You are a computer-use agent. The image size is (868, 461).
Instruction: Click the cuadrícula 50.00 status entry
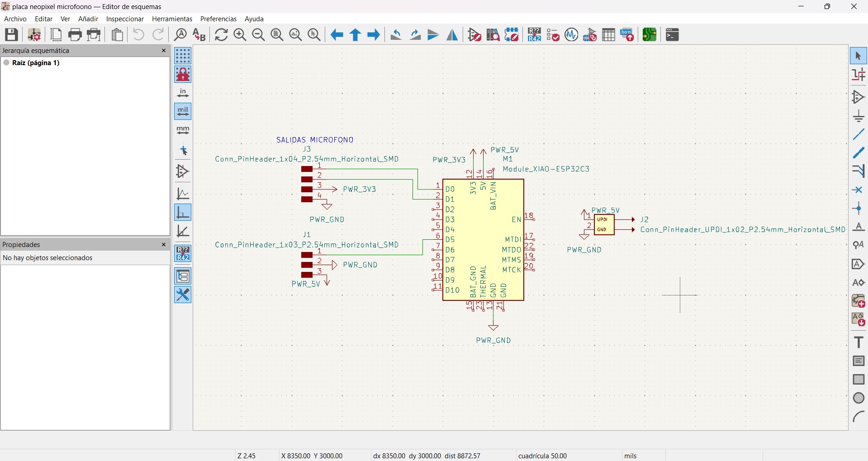point(543,456)
